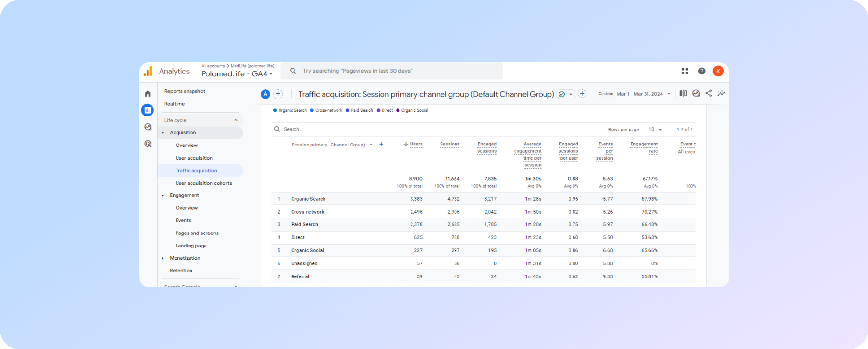Click the Share this report icon
Screen dimensions: 868x349
708,93
